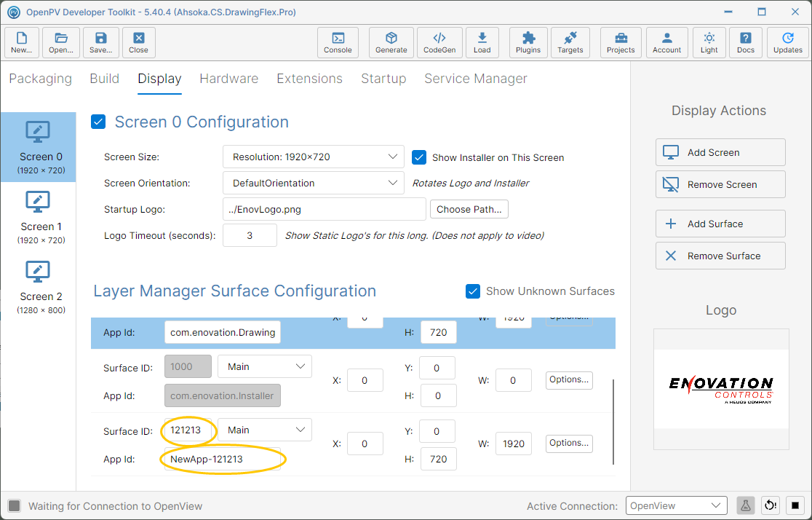Click the Load toolbar icon
This screenshot has width=812, height=520.
pyautogui.click(x=482, y=42)
